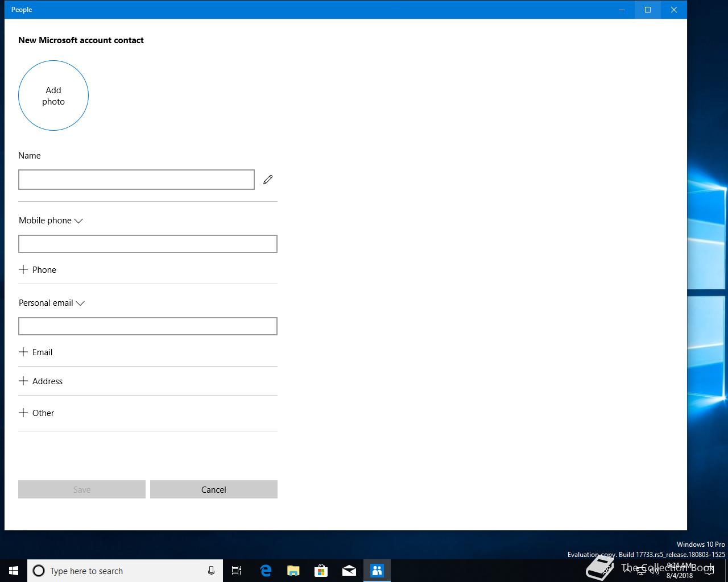This screenshot has height=582, width=728.
Task: Activate the taskbar microphone icon
Action: point(211,571)
